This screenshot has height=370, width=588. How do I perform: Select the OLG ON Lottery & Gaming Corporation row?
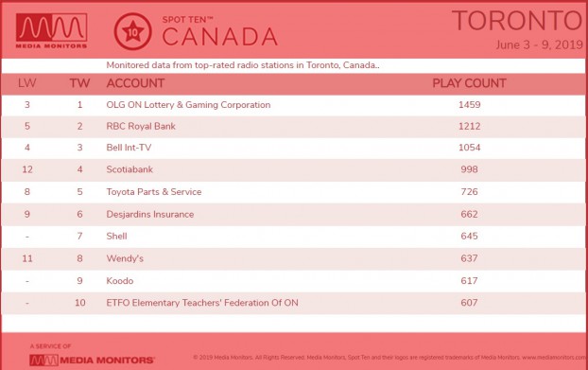(x=293, y=105)
